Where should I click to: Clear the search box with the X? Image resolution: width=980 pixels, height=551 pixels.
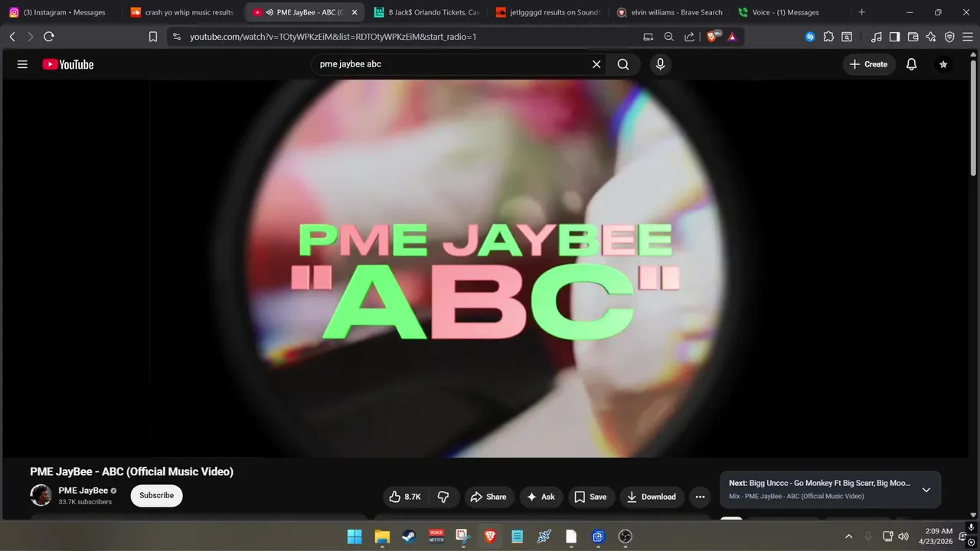coord(596,64)
